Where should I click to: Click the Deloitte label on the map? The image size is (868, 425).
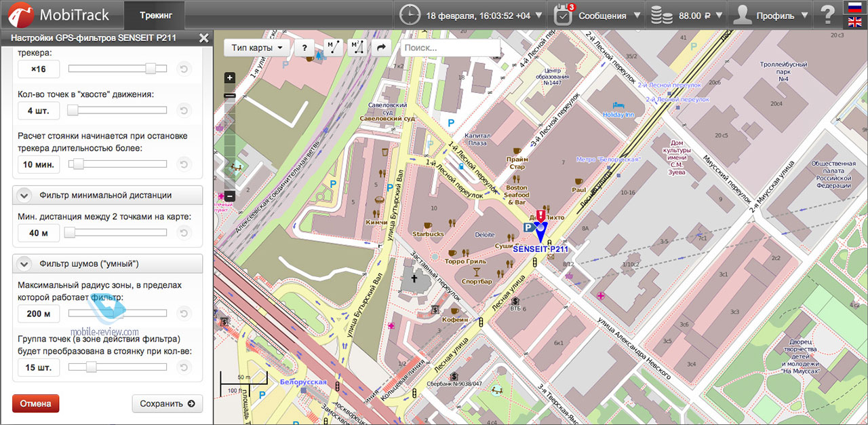tap(485, 234)
